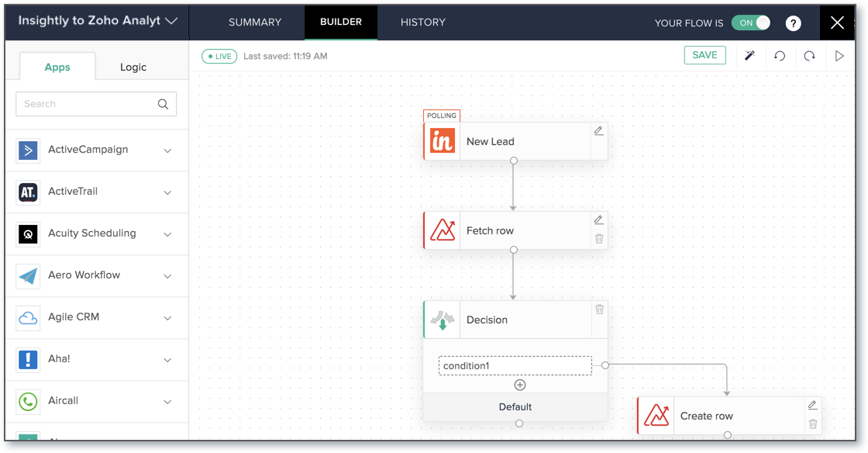Image resolution: width=868 pixels, height=453 pixels.
Task: Click the Zoho Analytics icon on Create row
Action: [x=656, y=415]
